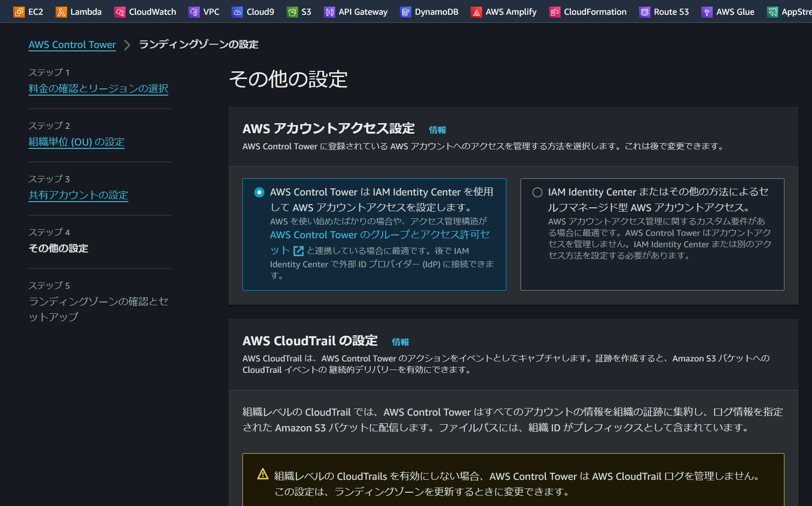Click the CloudWatch service icon

[120, 12]
